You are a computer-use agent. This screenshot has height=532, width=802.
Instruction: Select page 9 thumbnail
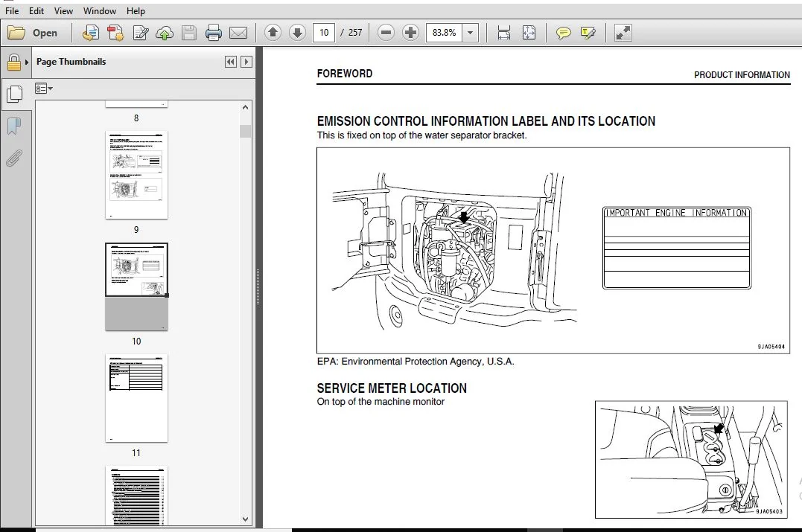pyautogui.click(x=136, y=175)
